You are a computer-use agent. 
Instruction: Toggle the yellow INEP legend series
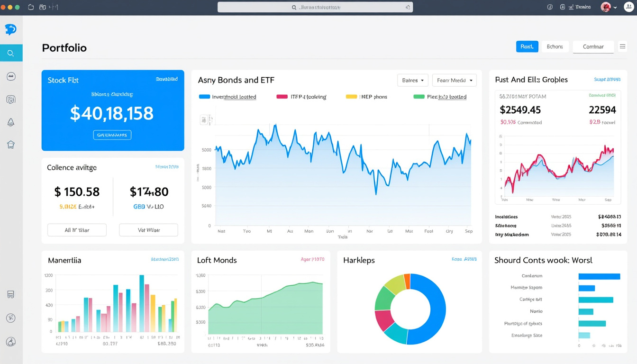pyautogui.click(x=366, y=97)
